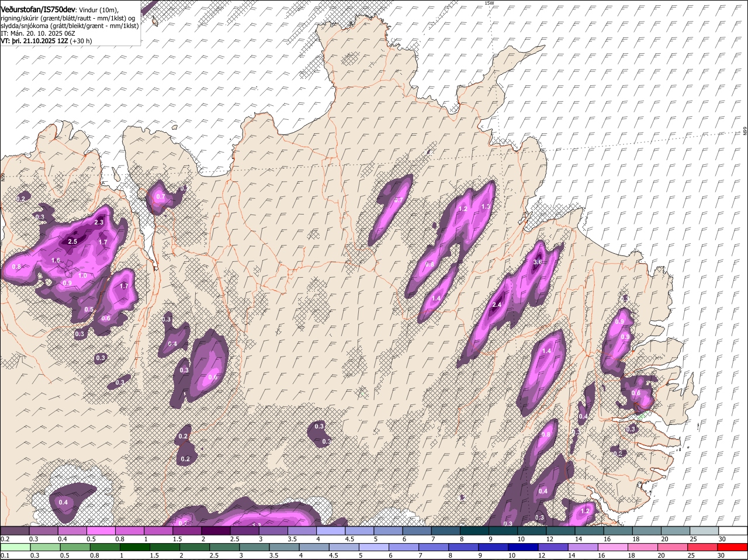Click the 1.0 precipitation value on the map
This screenshot has height=560, width=748.
(82, 275)
